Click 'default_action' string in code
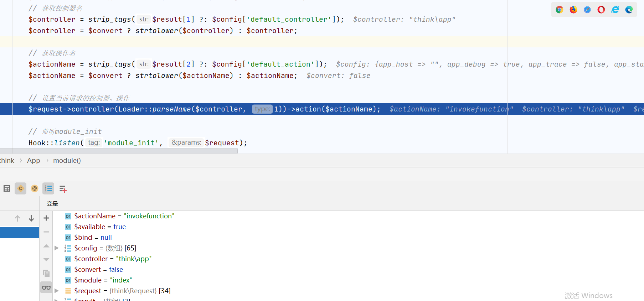The image size is (644, 301). (280, 64)
